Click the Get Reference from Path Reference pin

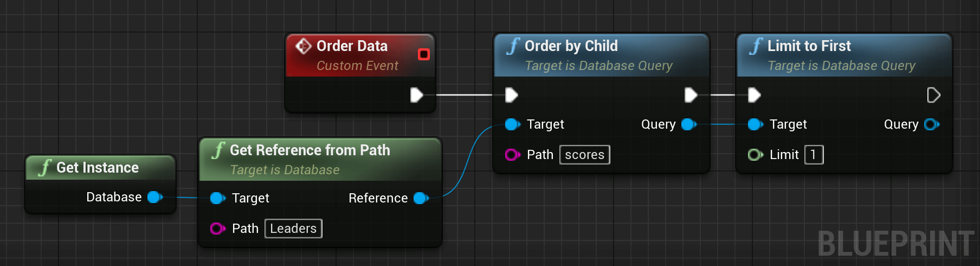(421, 198)
